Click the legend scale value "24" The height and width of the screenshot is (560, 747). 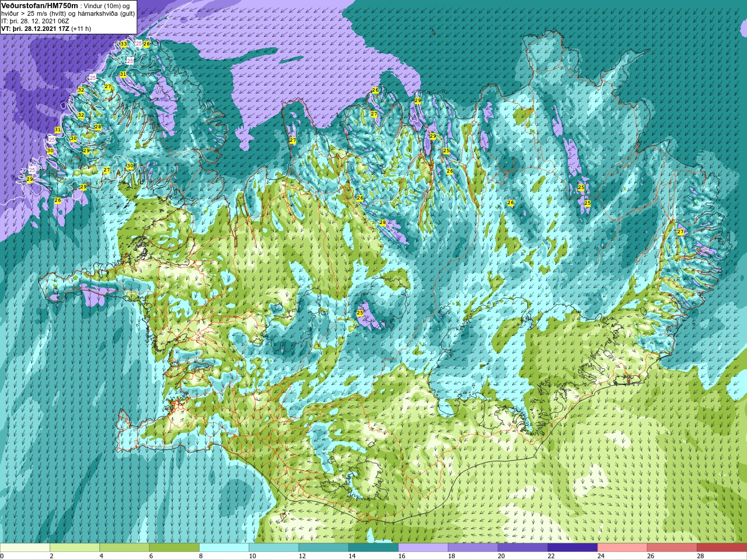point(601,556)
